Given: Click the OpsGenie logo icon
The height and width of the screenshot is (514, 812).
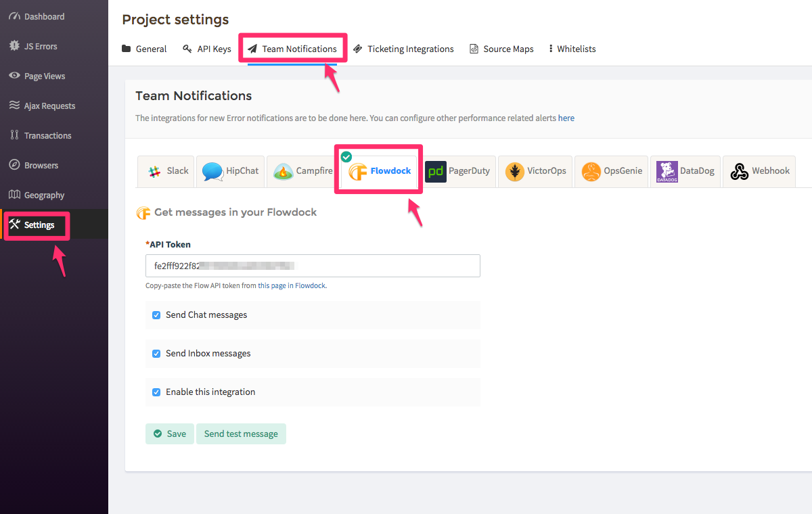Looking at the screenshot, I should [x=591, y=172].
